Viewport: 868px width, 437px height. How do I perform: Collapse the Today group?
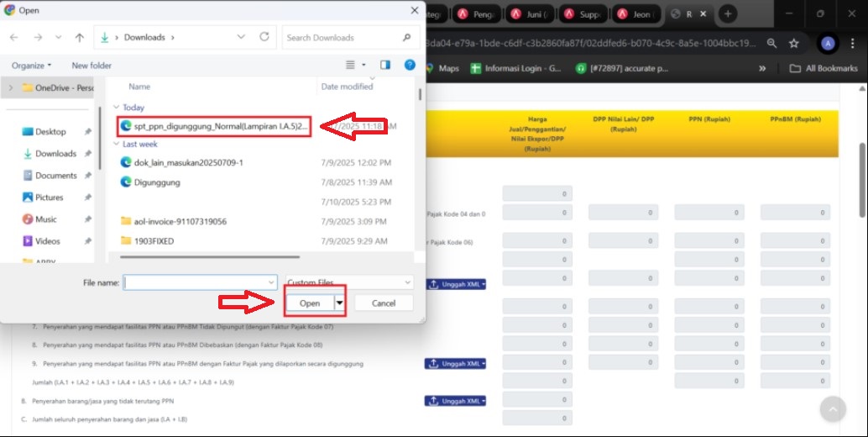(x=117, y=108)
